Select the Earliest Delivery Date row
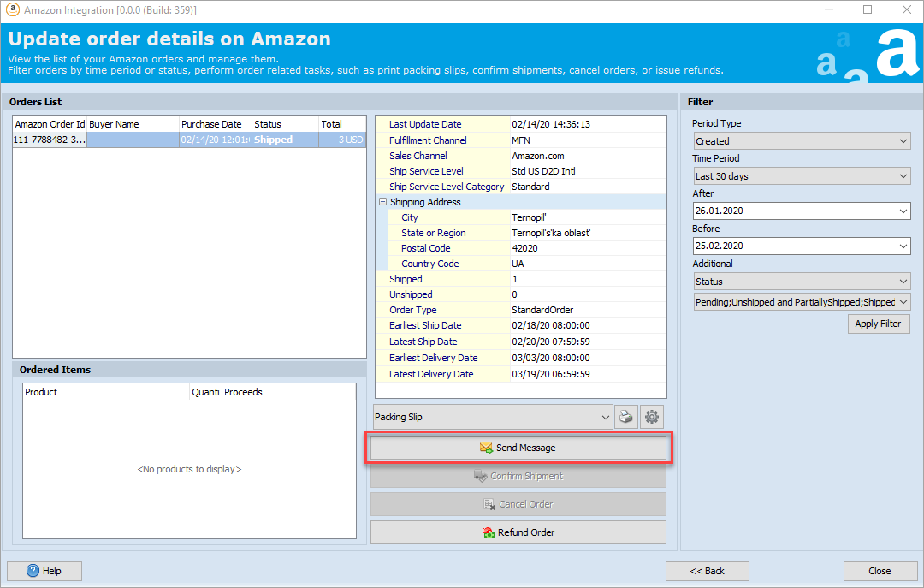Screen dimensions: 924x588 click(x=521, y=358)
